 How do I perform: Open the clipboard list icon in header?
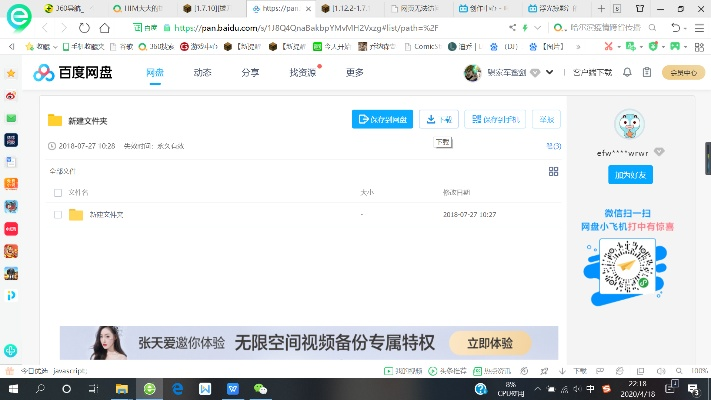coord(647,72)
